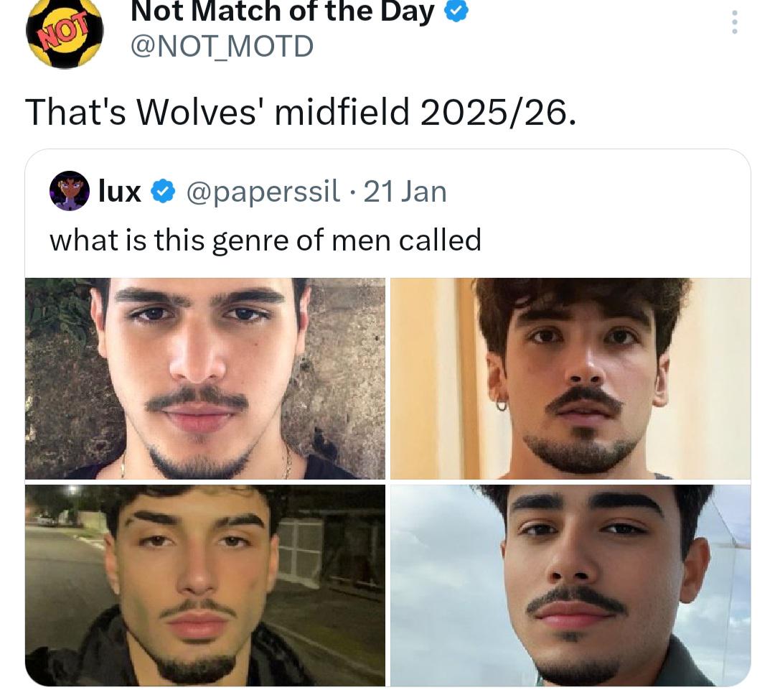Open top-left photo with stone wall background
The image size is (775, 700).
[x=205, y=378]
